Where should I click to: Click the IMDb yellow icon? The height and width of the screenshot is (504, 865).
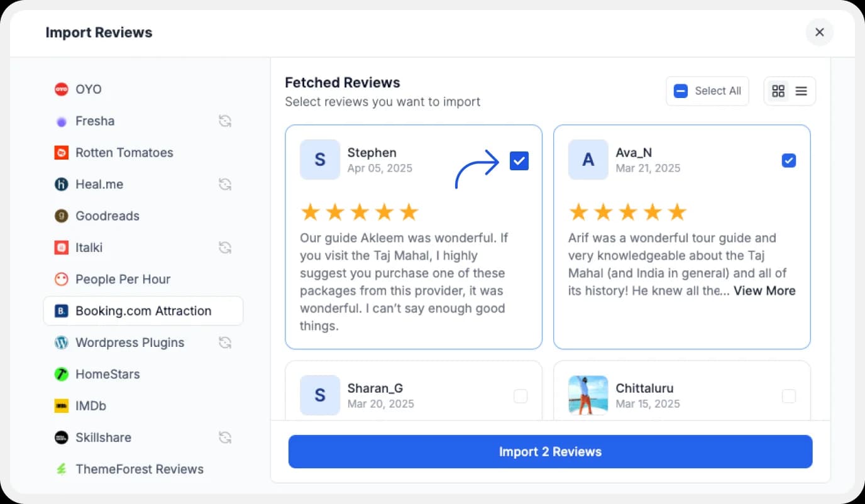62,405
